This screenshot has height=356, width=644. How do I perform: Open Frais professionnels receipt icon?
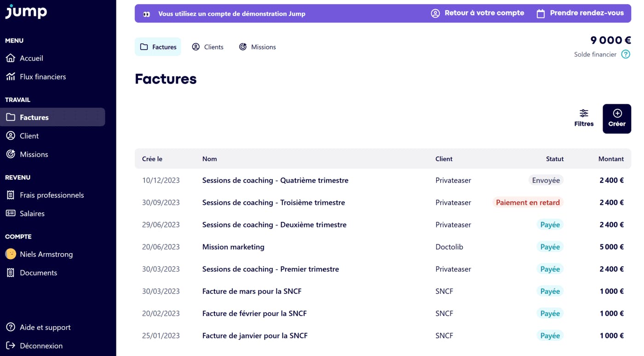(x=11, y=195)
